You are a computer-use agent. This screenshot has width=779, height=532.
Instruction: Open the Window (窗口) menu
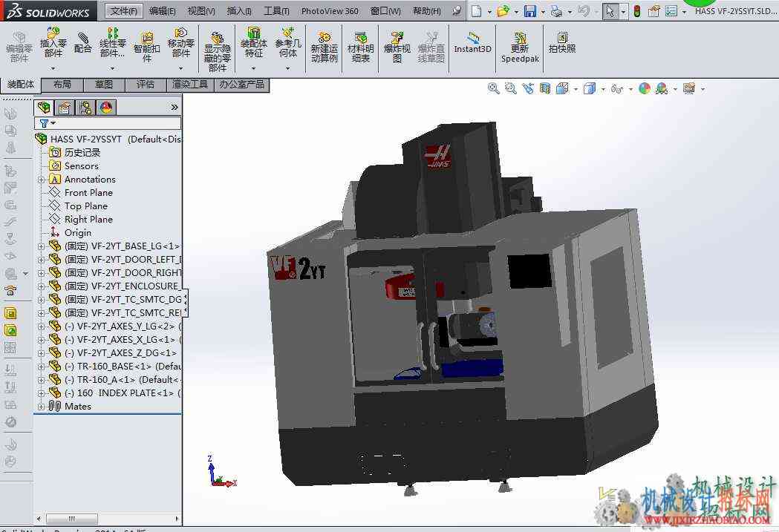coord(385,11)
